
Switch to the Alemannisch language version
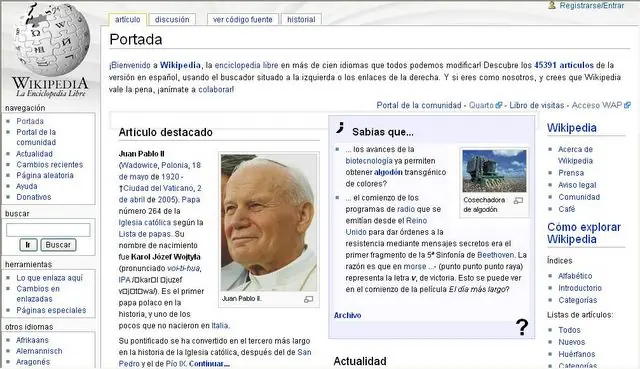[39, 351]
